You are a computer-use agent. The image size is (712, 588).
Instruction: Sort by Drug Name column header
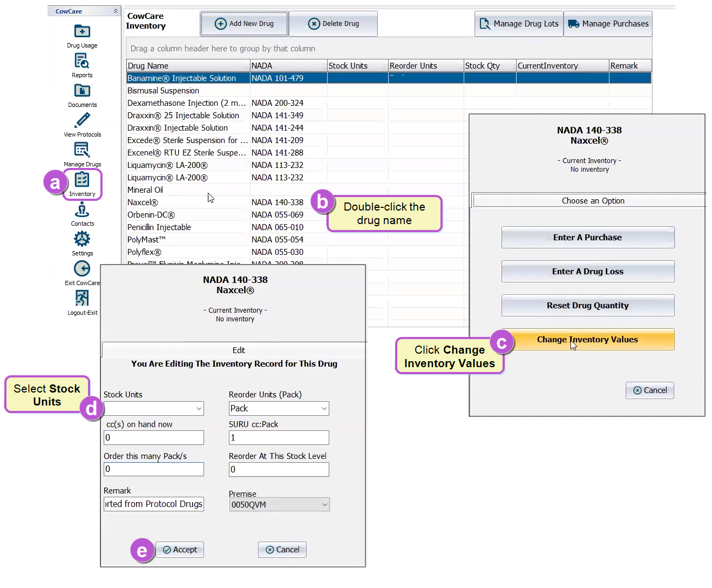pyautogui.click(x=188, y=65)
